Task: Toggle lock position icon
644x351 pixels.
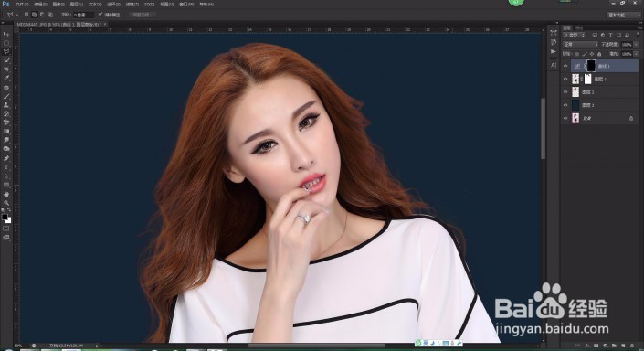Action: pos(592,54)
